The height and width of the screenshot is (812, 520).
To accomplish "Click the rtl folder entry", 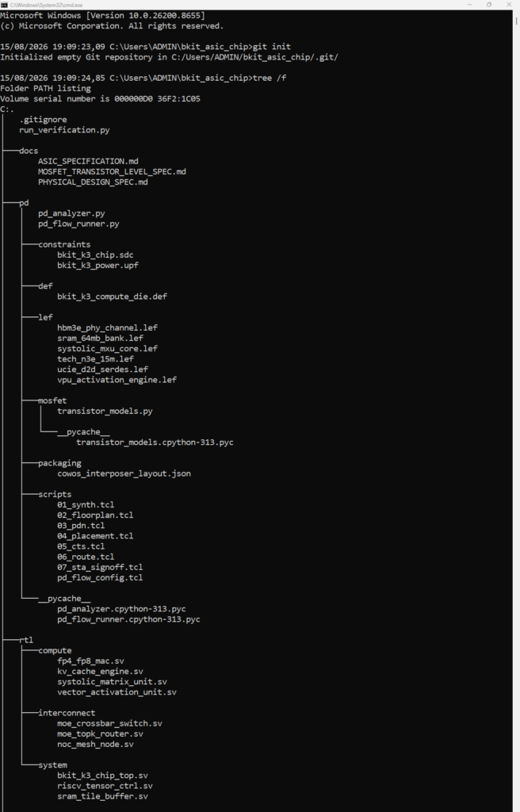I will click(26, 640).
